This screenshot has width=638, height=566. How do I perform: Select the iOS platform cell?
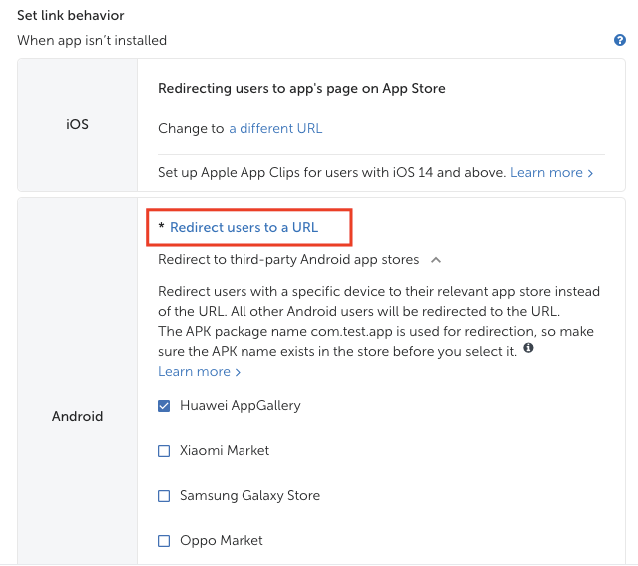pyautogui.click(x=77, y=125)
